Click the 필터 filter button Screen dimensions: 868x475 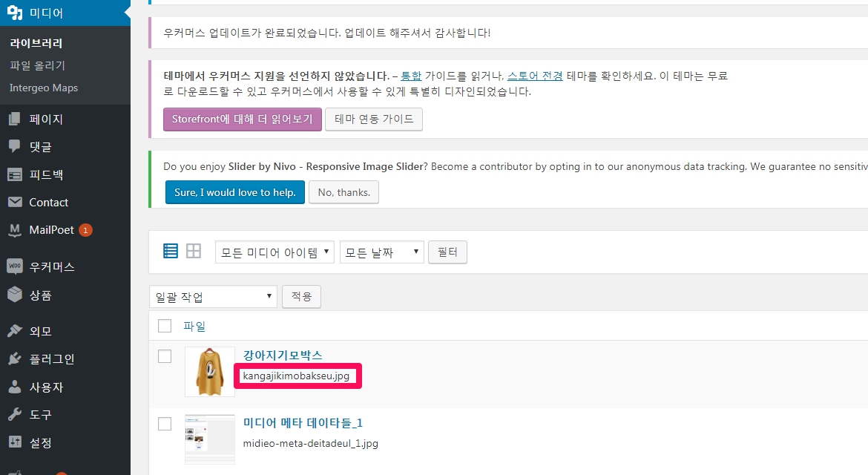[x=448, y=252]
